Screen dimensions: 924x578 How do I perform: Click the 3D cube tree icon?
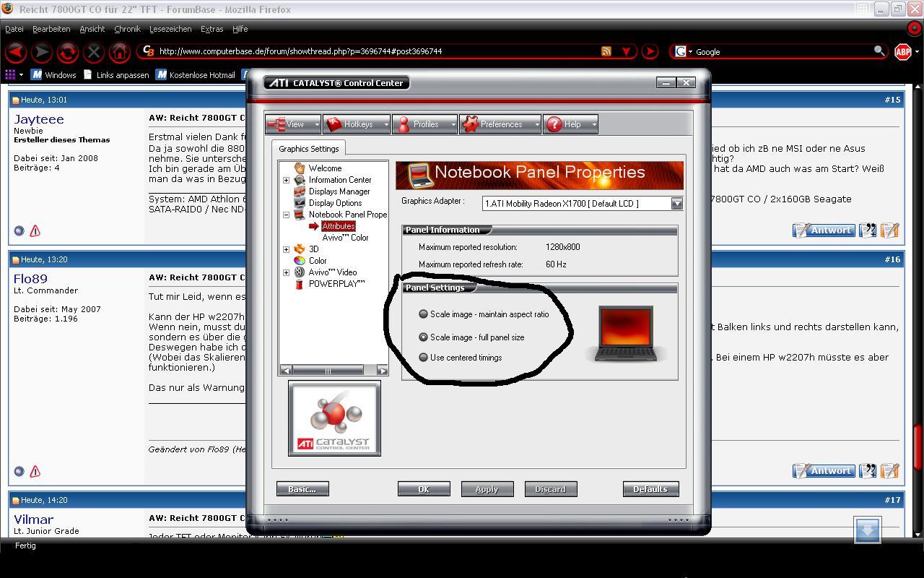(300, 249)
